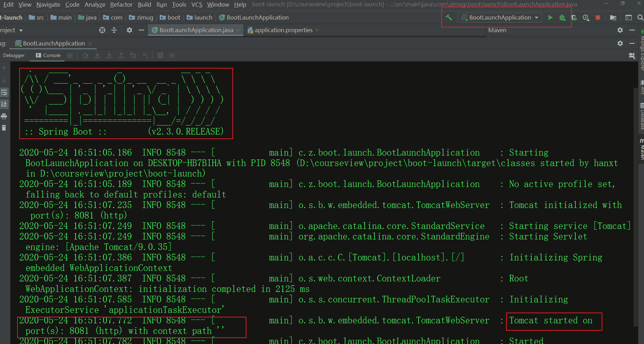Open the Code menu
Viewport: 644px width, 344px height.
[72, 5]
